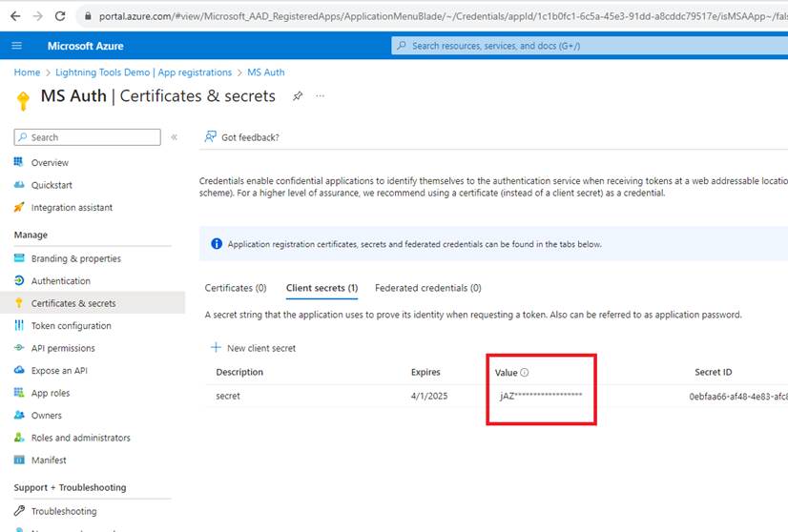This screenshot has height=532, width=788.
Task: Open Manifest in the sidebar
Action: (49, 460)
